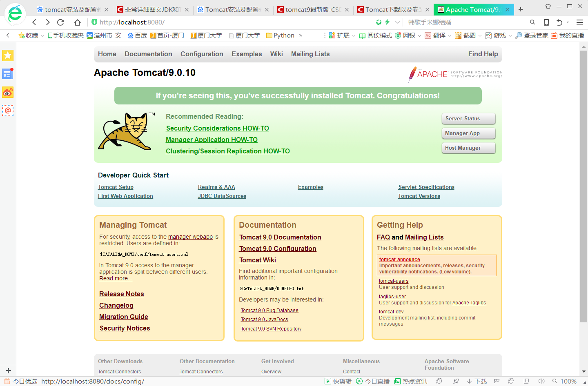Viewport: 588px width, 386px height.
Task: Click the 韩歌手米娜结婚 search box
Action: click(x=465, y=22)
